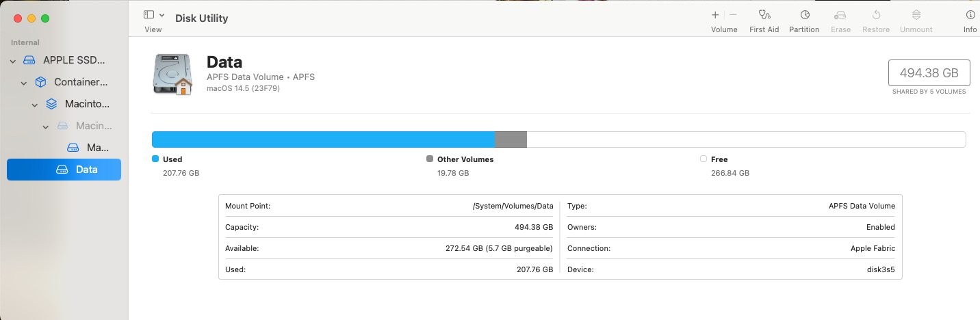Click the Available 272.54 GB value
This screenshot has width=980, height=320.
(x=499, y=248)
